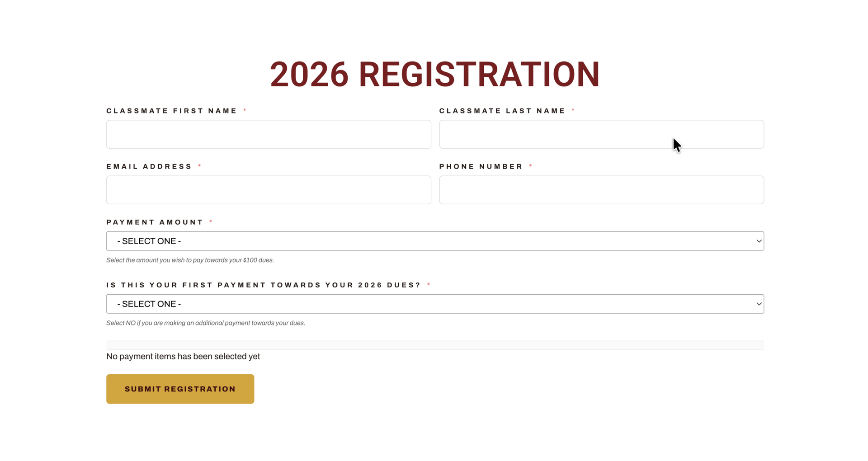Click the Payment Amount dropdown chevron arrow
The image size is (868, 461).
759,241
